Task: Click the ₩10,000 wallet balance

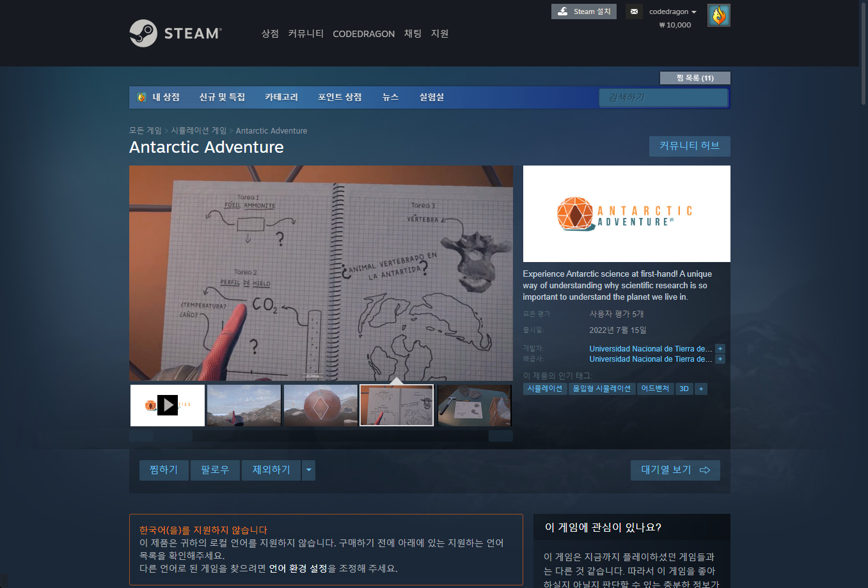Action: [x=675, y=25]
